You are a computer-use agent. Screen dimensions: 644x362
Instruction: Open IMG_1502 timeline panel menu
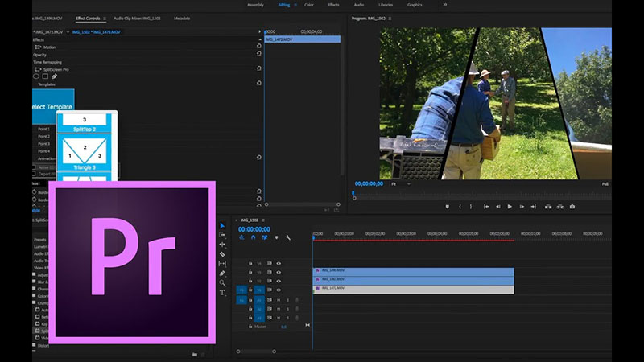click(x=263, y=220)
